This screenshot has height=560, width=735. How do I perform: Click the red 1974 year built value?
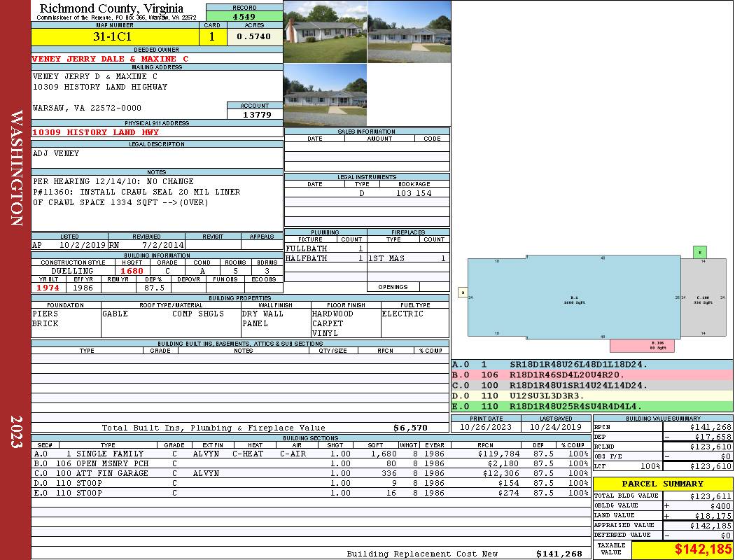click(x=48, y=288)
